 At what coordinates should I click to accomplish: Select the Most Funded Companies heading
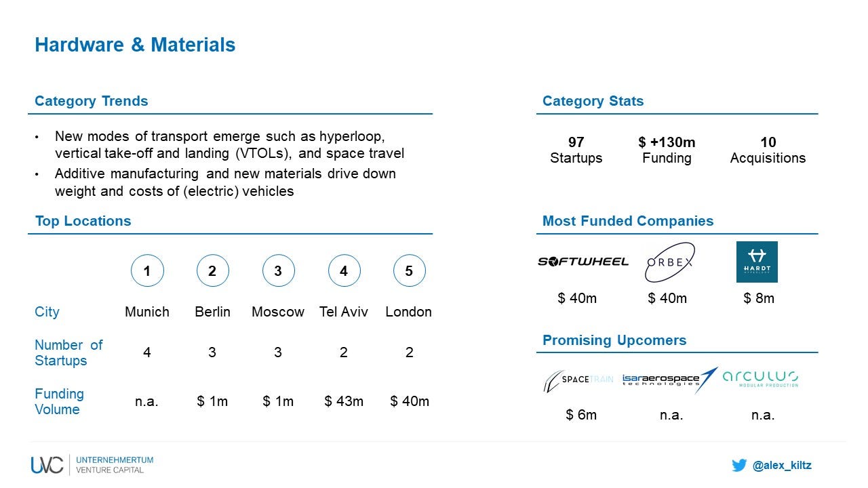click(x=628, y=221)
